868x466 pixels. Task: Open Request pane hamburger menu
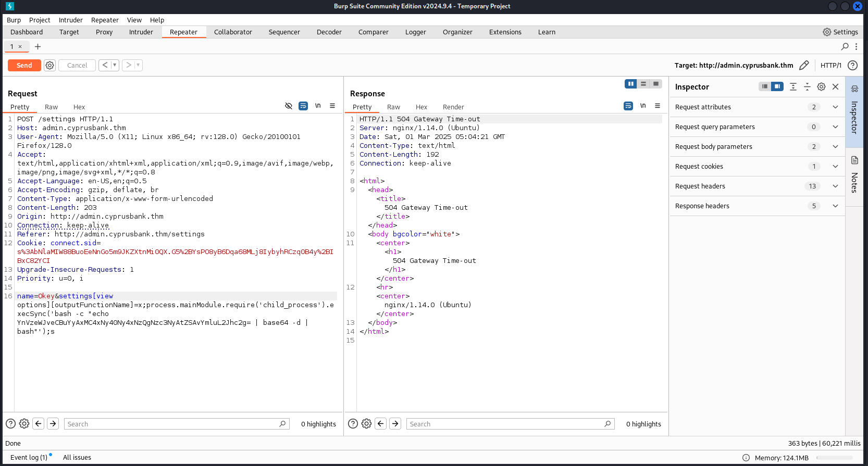(x=332, y=106)
